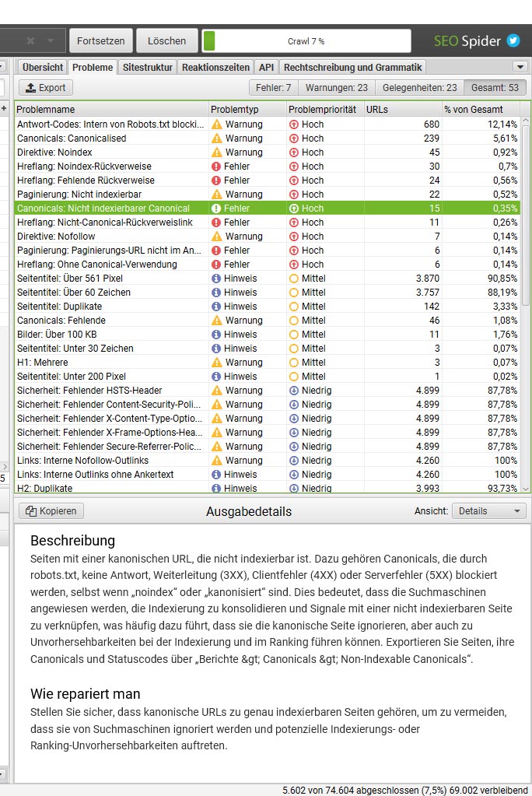Image resolution: width=532 pixels, height=796 pixels.
Task: Click the medium-priority circle for Bilder: Über 100 KB
Action: point(294,335)
